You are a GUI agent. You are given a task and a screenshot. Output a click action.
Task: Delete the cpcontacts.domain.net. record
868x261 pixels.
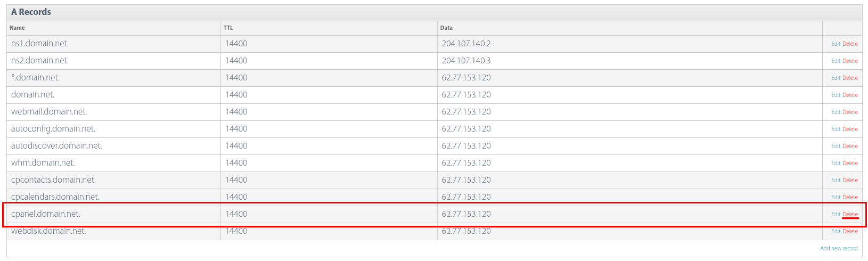tap(850, 180)
